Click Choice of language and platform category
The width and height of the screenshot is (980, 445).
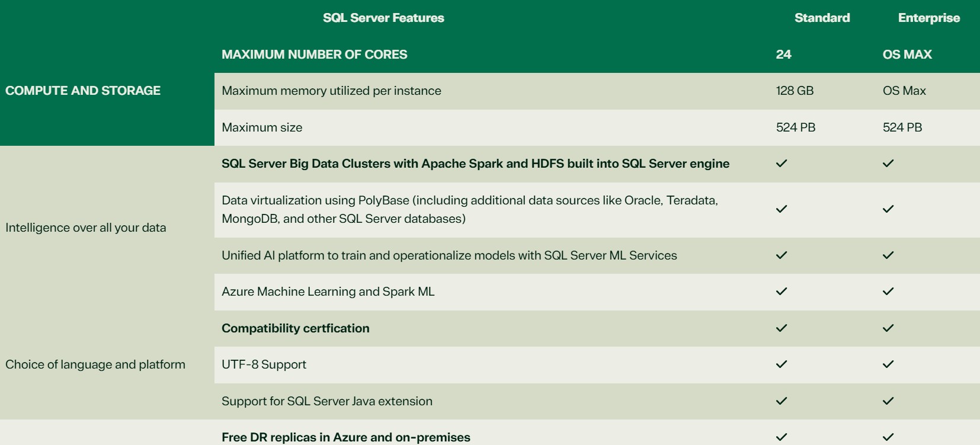pyautogui.click(x=95, y=364)
